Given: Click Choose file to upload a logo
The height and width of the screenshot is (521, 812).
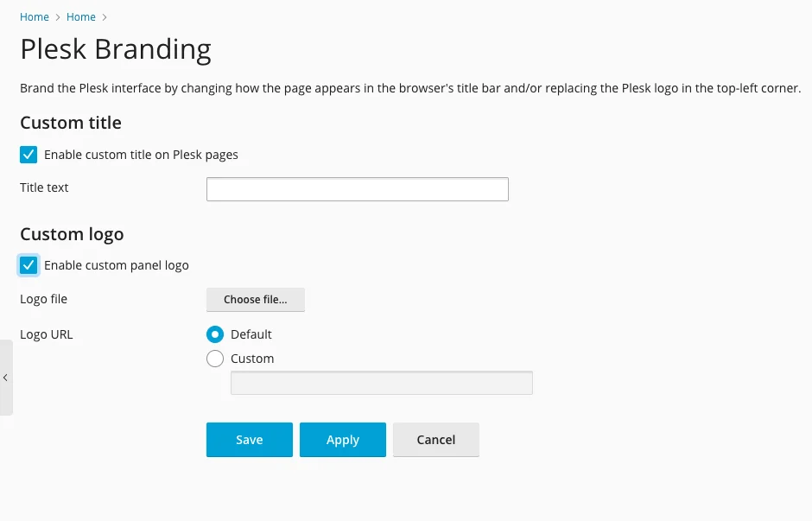Looking at the screenshot, I should point(255,299).
